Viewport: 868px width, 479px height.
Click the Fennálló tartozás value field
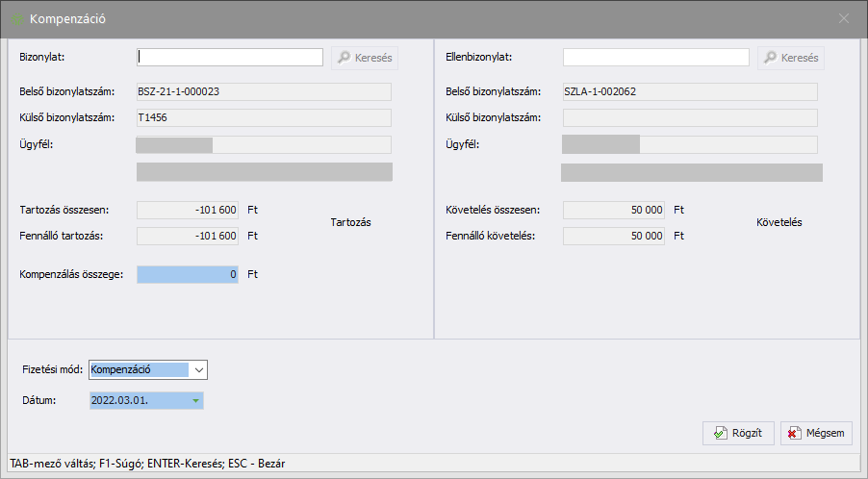(x=187, y=236)
